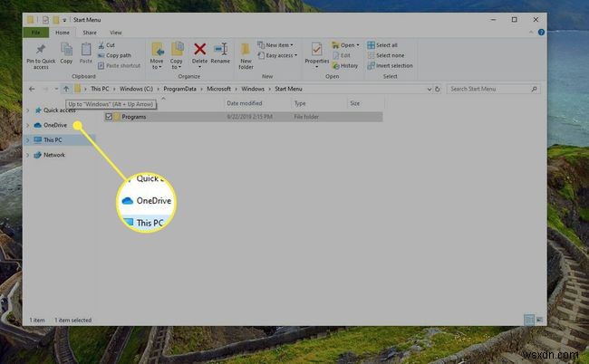Viewport: 589px width, 364px height.
Task: Rename the selected Programs folder
Action: 220,53
